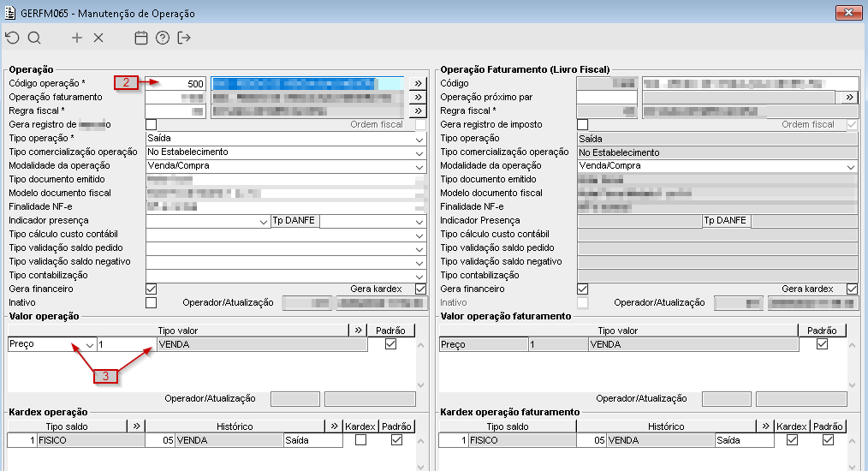The width and height of the screenshot is (868, 471).
Task: Click VENDA cell in Valor operação faturamento
Action: 693,344
